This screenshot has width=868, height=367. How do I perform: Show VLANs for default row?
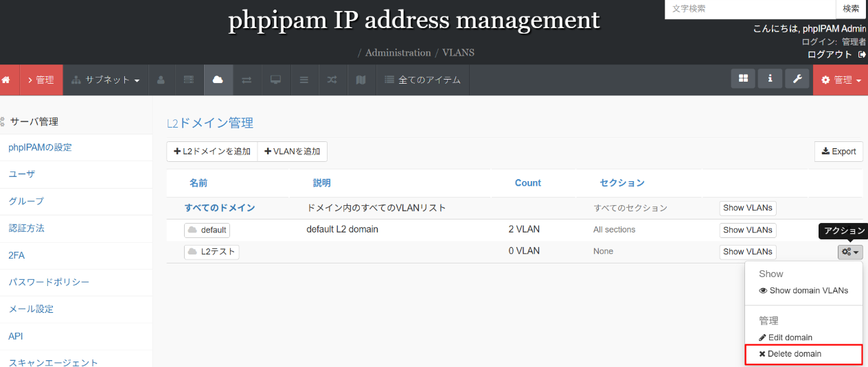748,230
